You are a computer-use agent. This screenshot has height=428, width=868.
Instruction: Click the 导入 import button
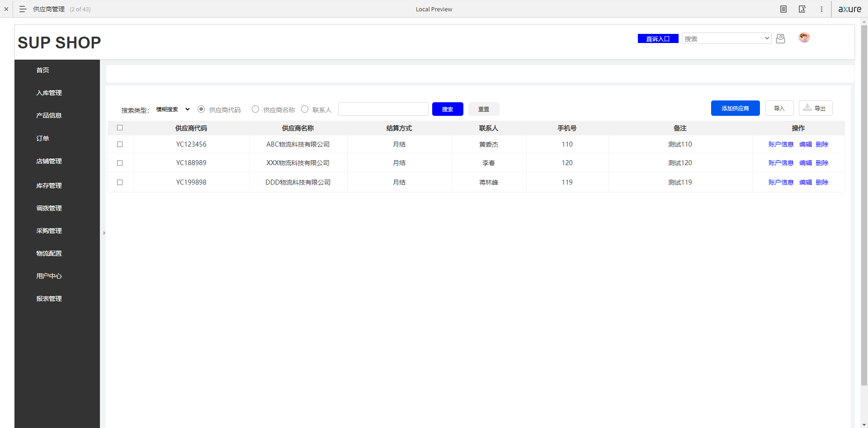click(779, 108)
